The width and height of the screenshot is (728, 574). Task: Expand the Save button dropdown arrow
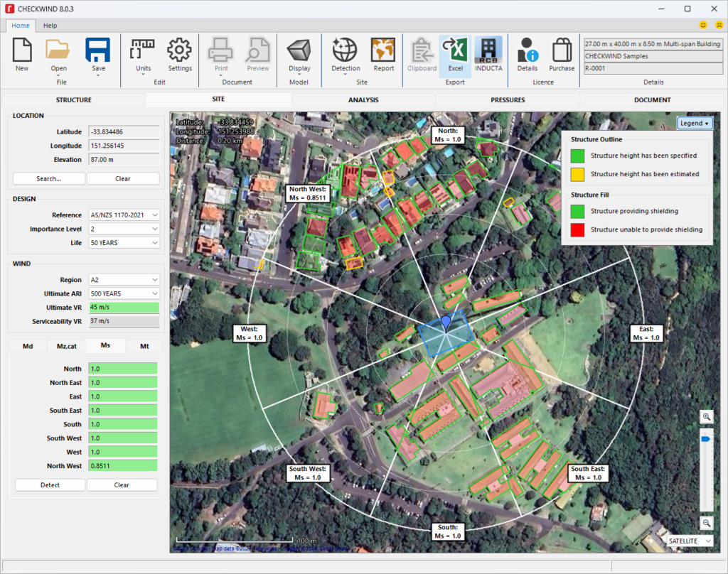pyautogui.click(x=98, y=75)
